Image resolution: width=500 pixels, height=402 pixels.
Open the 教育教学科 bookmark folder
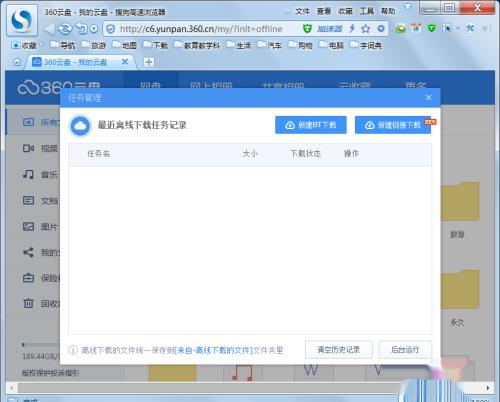[197, 45]
